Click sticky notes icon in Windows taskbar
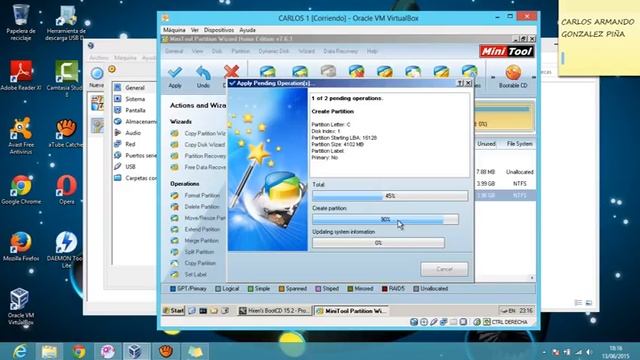640x360 pixels. pos(195,351)
